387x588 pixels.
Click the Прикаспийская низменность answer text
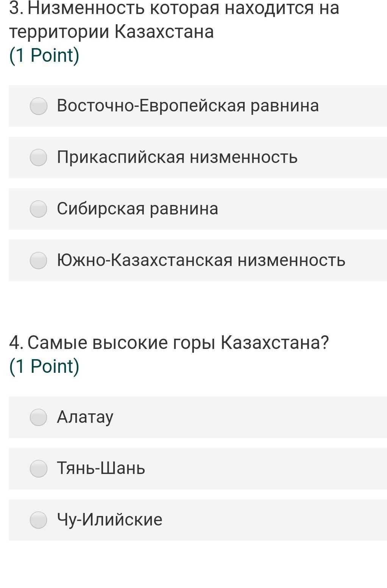click(177, 157)
